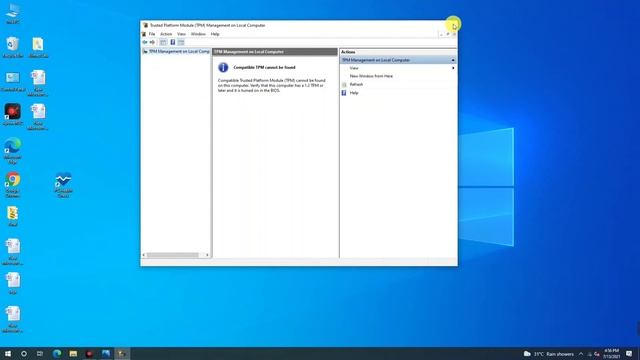Click New Window from Here action
This screenshot has height=360, width=640.
[x=371, y=76]
